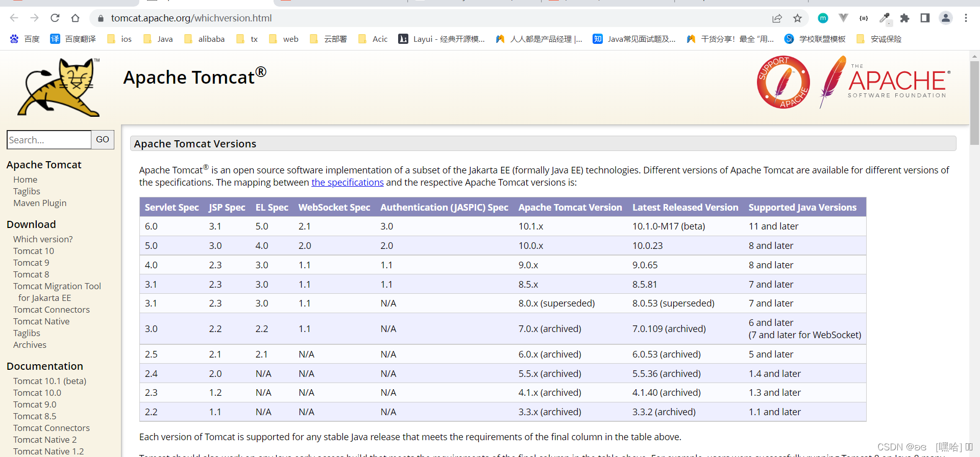
Task: Click the padlock site info icon
Action: click(x=101, y=18)
